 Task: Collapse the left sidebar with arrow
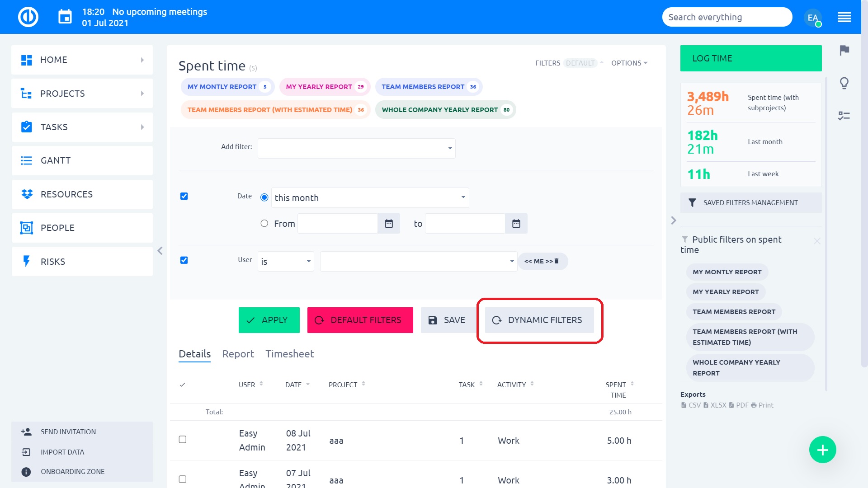coord(160,251)
